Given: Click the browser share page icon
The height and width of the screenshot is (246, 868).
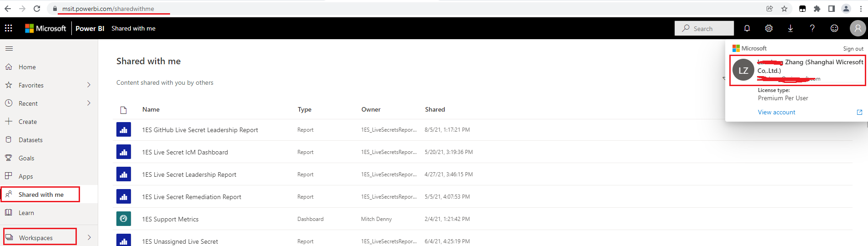Looking at the screenshot, I should coord(770,9).
